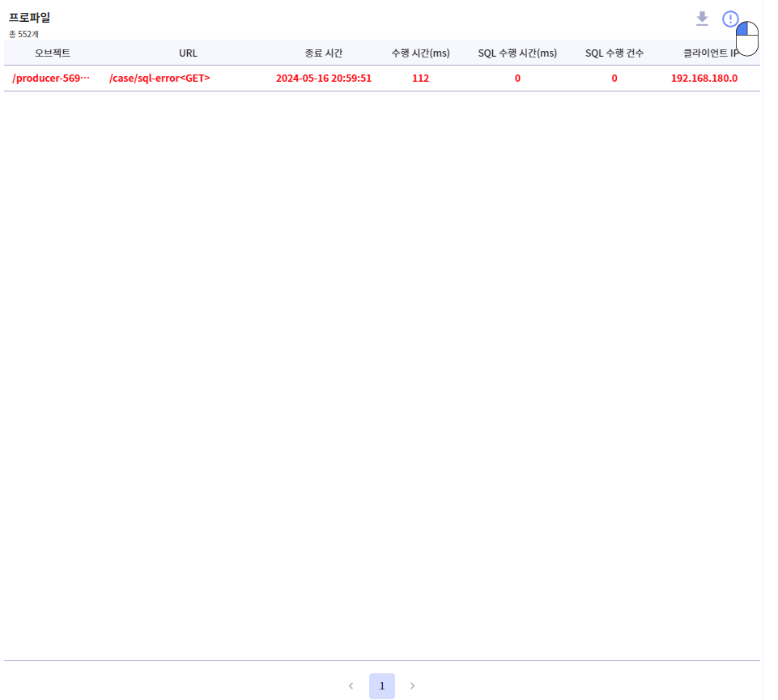Image resolution: width=778 pixels, height=700 pixels.
Task: Go to previous page with left chevron
Action: (x=351, y=685)
